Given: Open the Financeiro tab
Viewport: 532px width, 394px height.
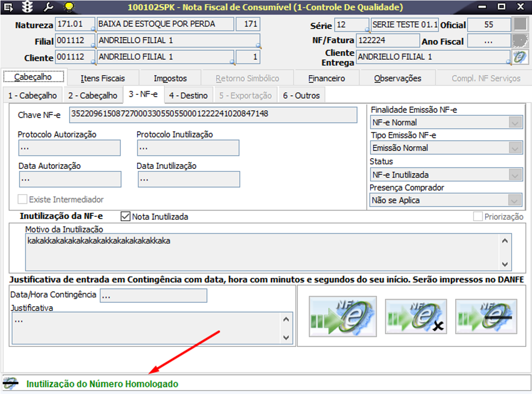Looking at the screenshot, I should [x=326, y=78].
